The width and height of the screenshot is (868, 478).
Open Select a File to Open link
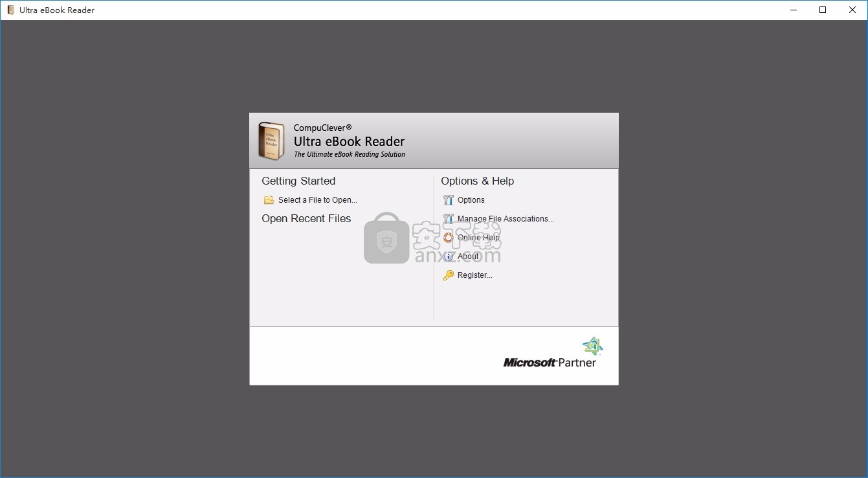(318, 200)
